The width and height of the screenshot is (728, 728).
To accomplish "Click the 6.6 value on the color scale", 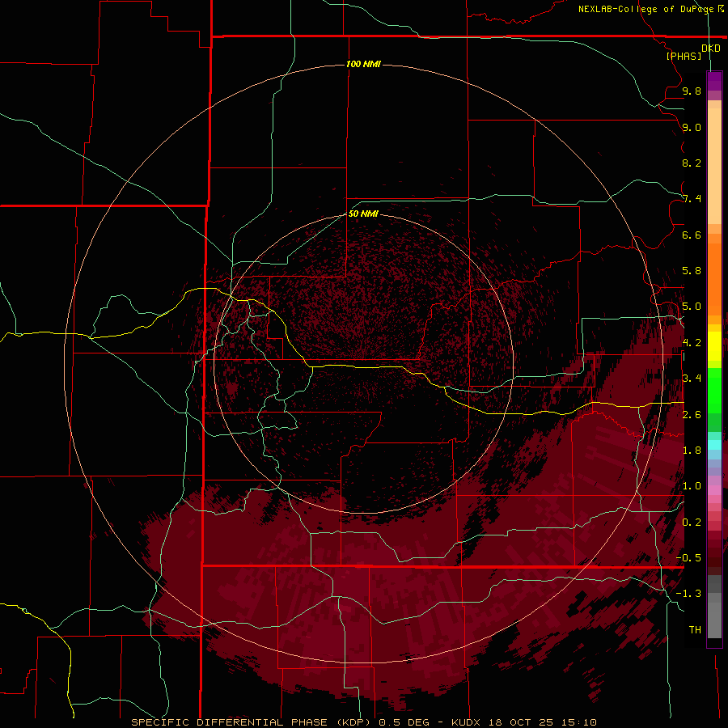I will 692,235.
